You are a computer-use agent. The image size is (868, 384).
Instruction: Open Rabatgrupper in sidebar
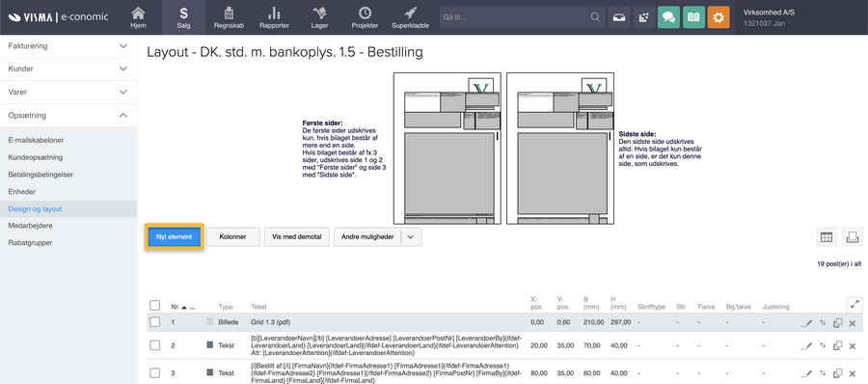[x=30, y=243]
